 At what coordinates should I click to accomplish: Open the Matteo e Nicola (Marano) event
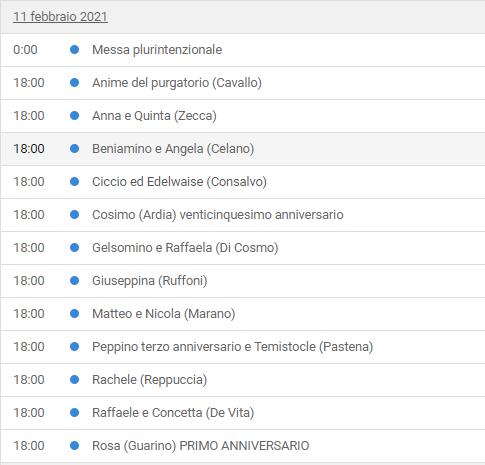(164, 314)
